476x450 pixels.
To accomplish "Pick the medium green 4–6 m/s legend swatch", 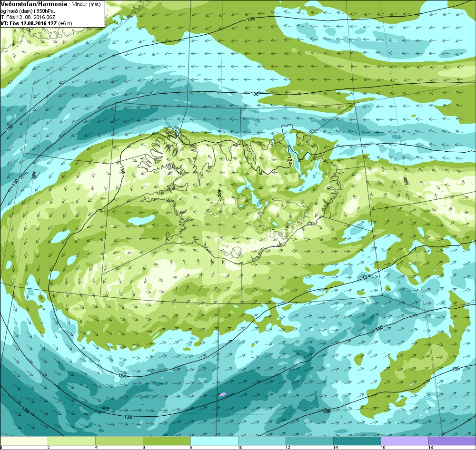I will tap(119, 440).
